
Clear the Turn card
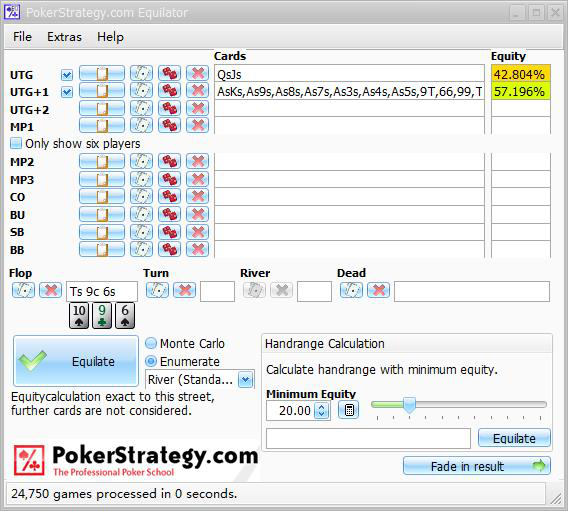pyautogui.click(x=184, y=290)
